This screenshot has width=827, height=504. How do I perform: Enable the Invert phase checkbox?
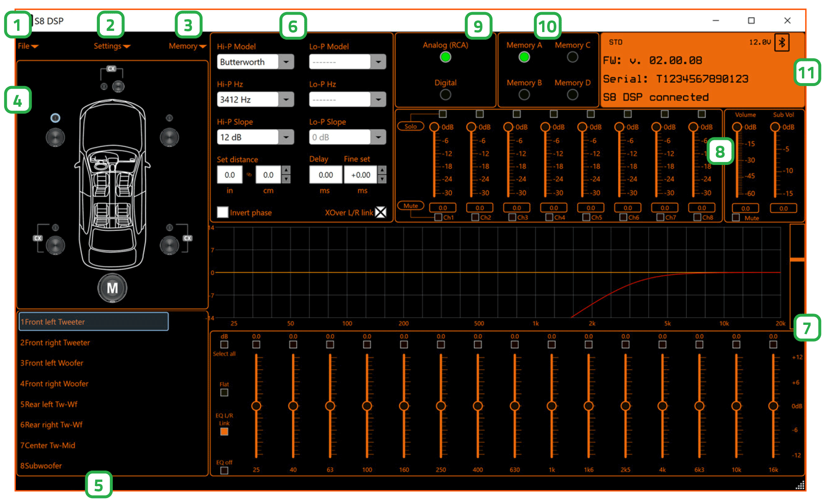[223, 212]
